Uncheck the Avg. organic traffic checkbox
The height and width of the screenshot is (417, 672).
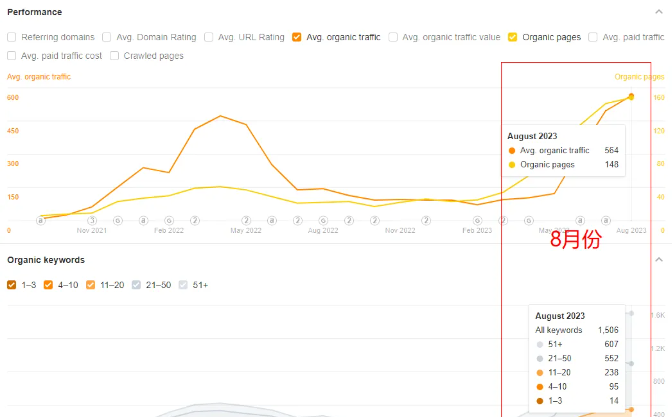(297, 37)
